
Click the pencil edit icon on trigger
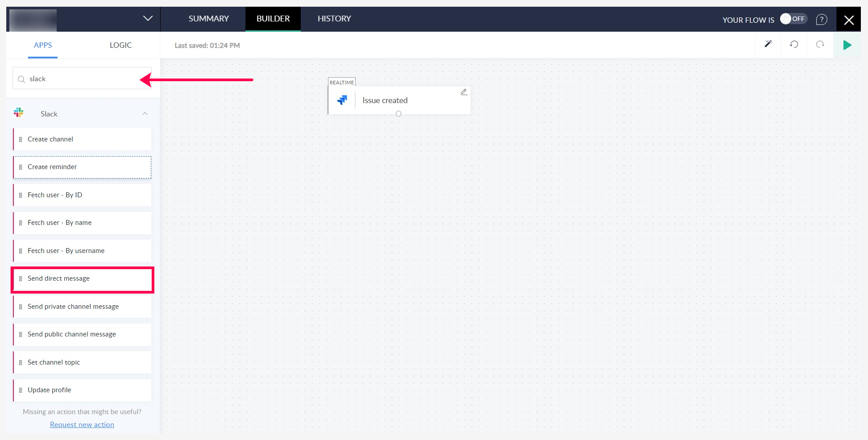click(x=464, y=92)
